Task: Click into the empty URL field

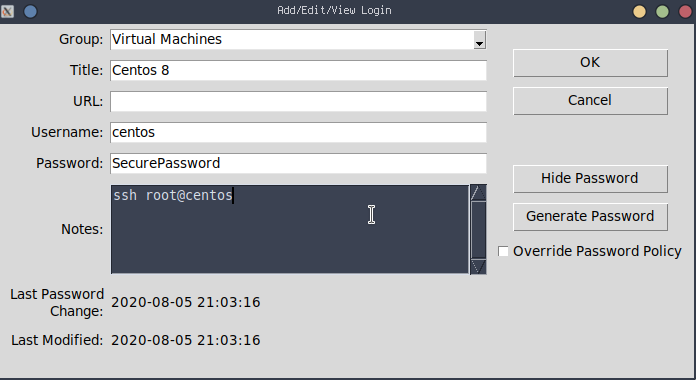Action: pyautogui.click(x=298, y=102)
